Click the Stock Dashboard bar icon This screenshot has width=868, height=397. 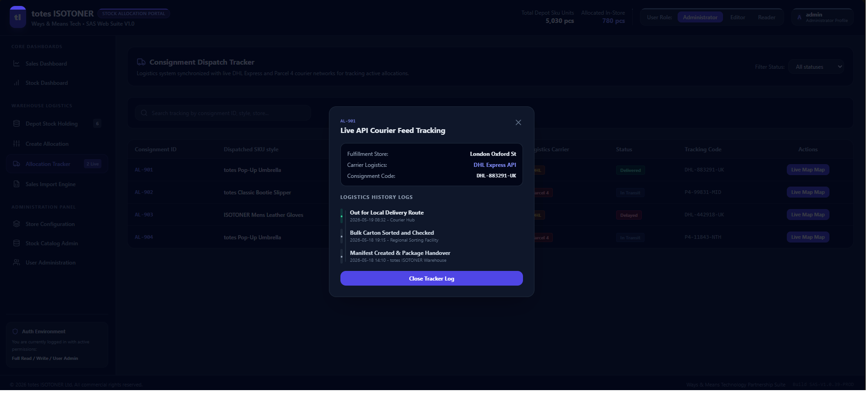click(x=17, y=83)
